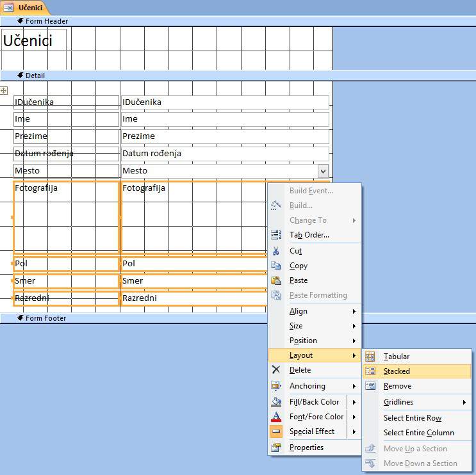
Task: Click the Form Header section bar
Action: click(x=238, y=21)
